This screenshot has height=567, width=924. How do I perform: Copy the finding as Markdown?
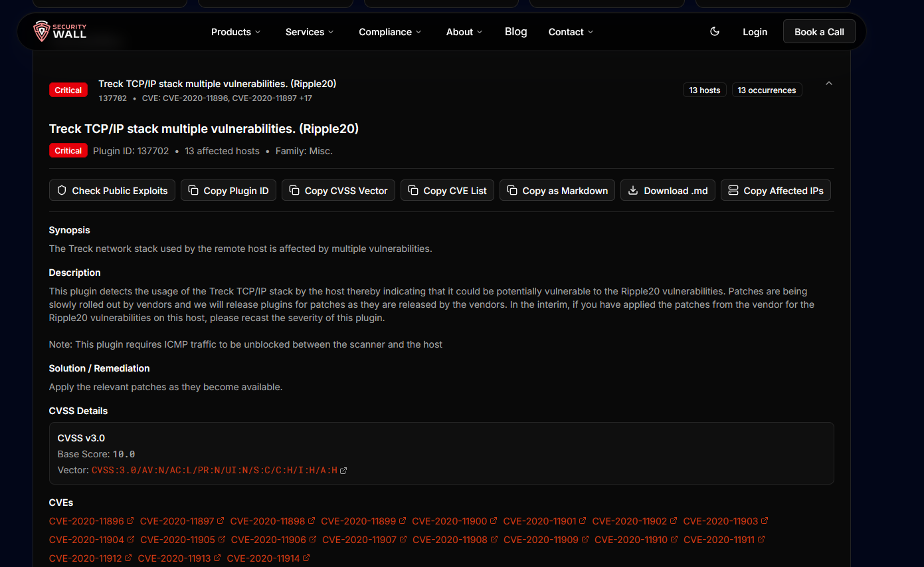(x=557, y=191)
